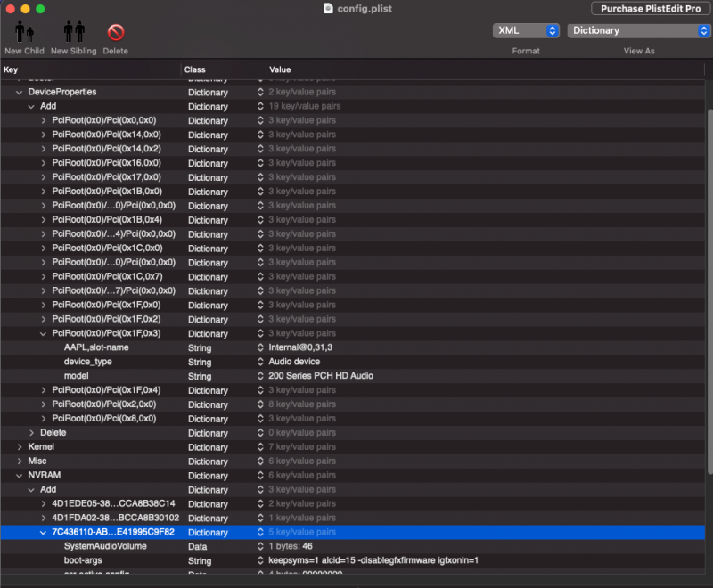Image resolution: width=713 pixels, height=588 pixels.
Task: Click the class stepper for device_type row
Action: (x=260, y=362)
